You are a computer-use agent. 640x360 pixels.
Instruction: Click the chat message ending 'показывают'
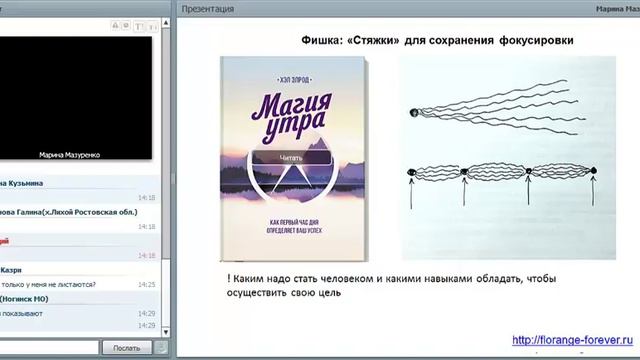pyautogui.click(x=21, y=313)
